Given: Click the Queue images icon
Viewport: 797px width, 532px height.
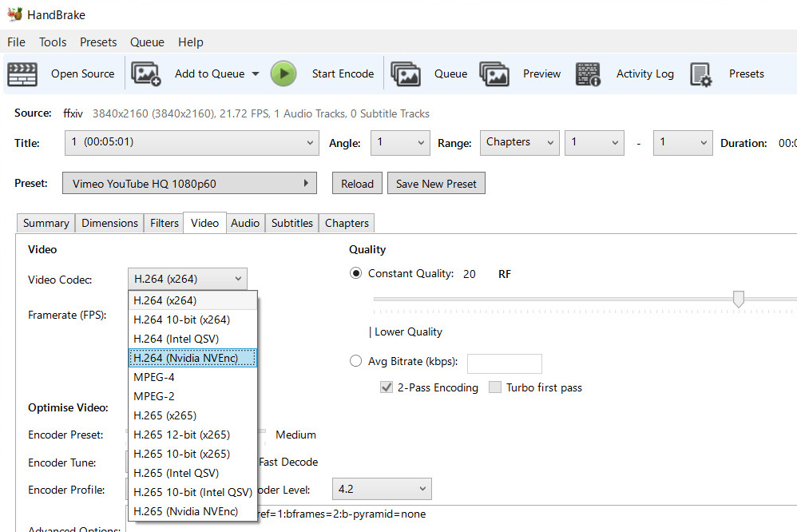Looking at the screenshot, I should 405,74.
